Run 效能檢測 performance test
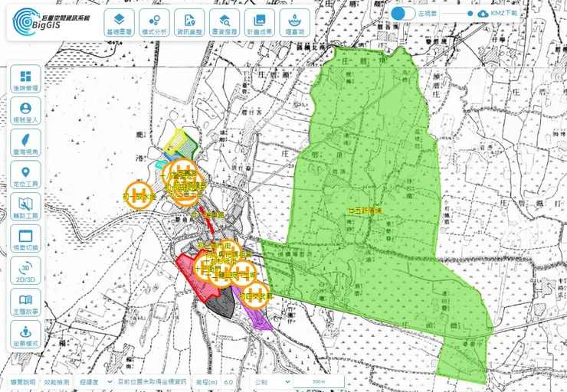 [57, 382]
